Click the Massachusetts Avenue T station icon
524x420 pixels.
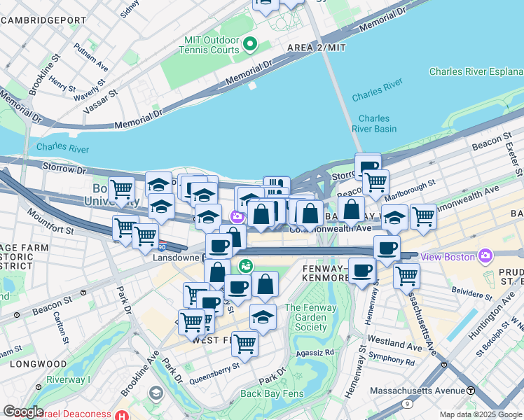pyautogui.click(x=471, y=391)
